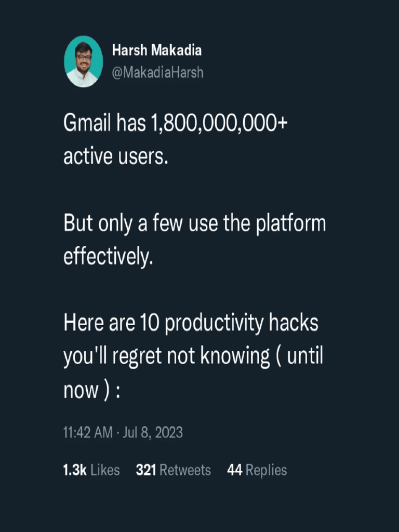This screenshot has height=532, width=399.
Task: Click Harsh Makadia's profile picture
Action: click(x=83, y=61)
